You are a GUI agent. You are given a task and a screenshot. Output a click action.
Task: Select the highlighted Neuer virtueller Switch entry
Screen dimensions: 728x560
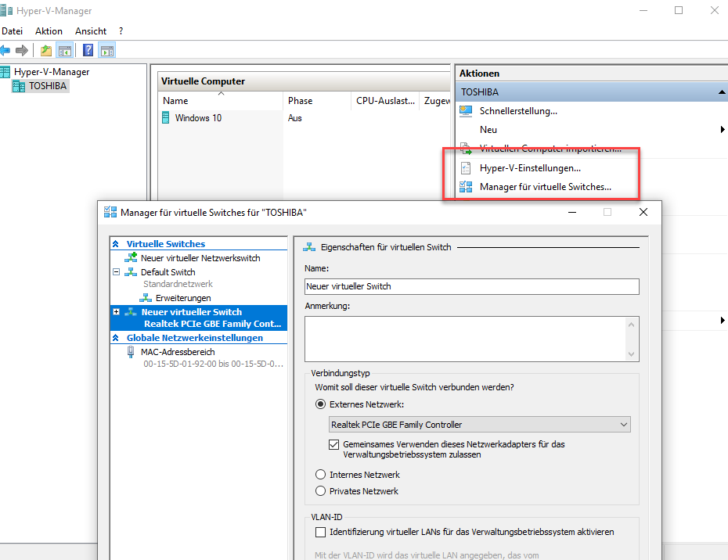coord(199,318)
